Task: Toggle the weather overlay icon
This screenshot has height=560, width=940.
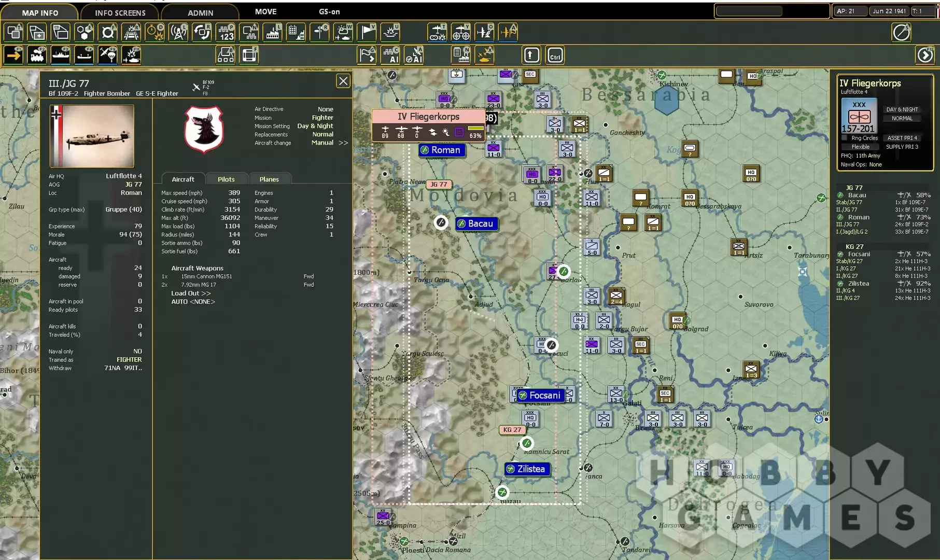Action: point(343,33)
